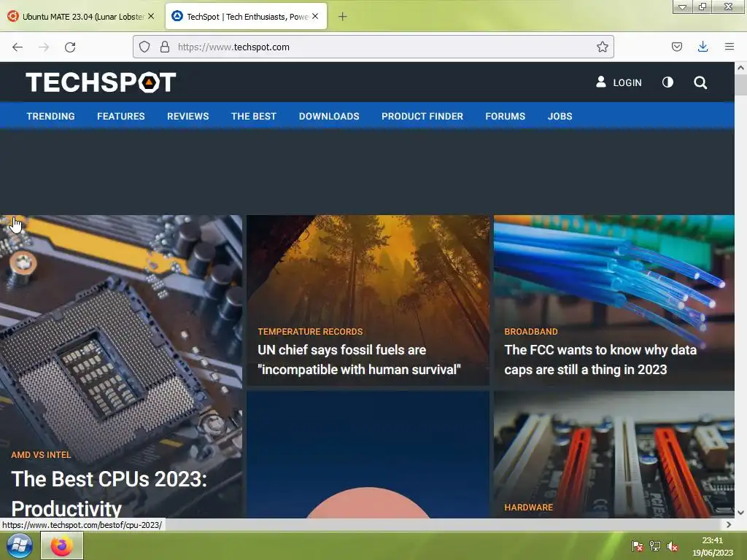747x560 pixels.
Task: Close the Ubuntu MATE 23.04 tab
Action: 151,16
